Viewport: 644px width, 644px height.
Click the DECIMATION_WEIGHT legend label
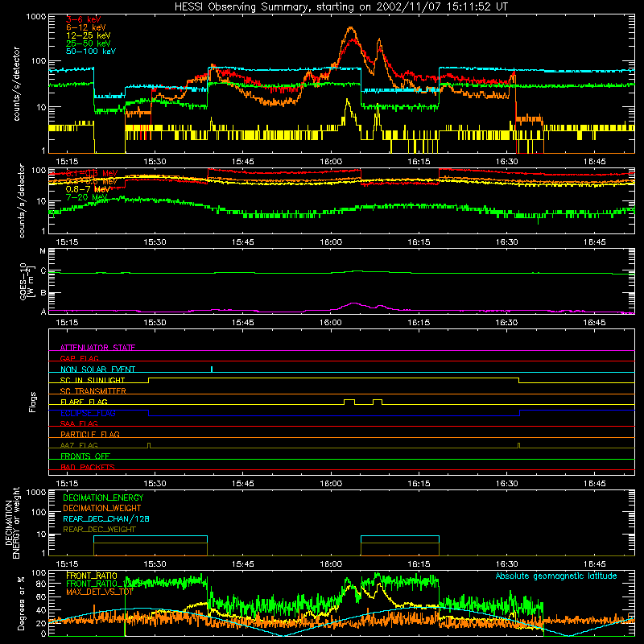pyautogui.click(x=102, y=508)
